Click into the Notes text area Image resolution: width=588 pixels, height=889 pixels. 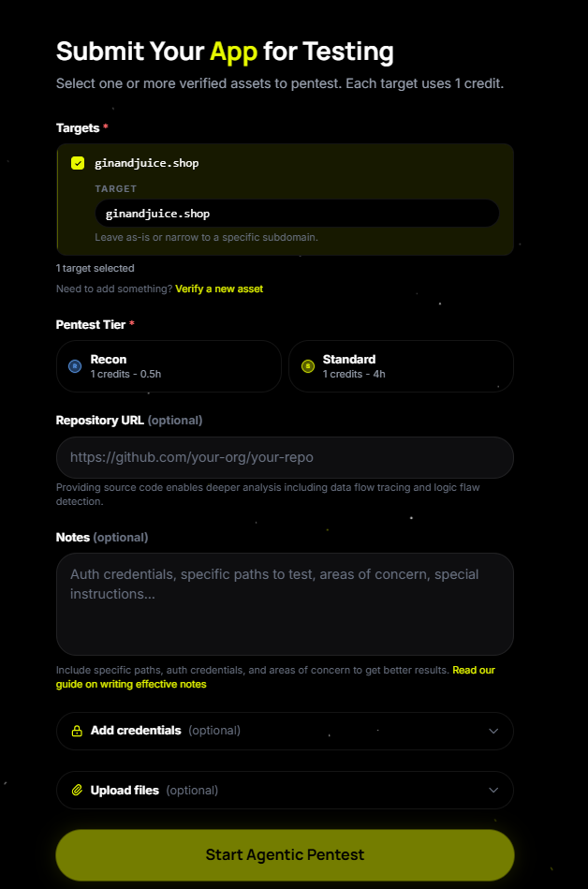285,604
